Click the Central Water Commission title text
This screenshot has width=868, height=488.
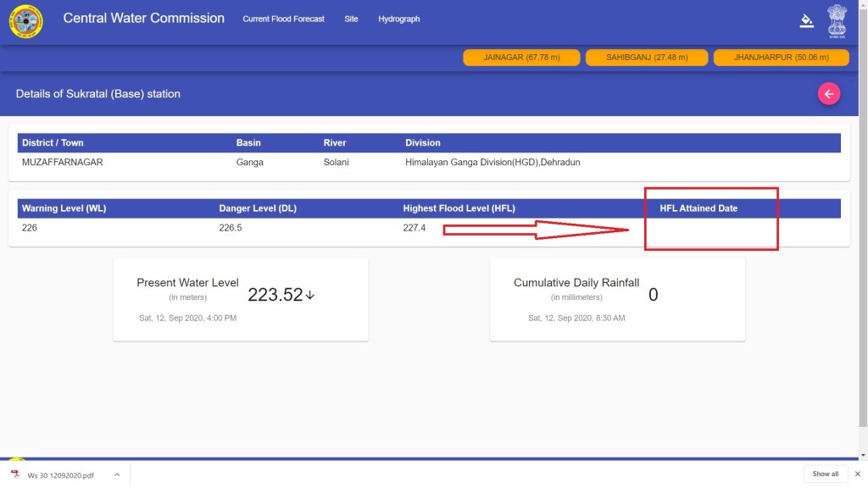[143, 18]
